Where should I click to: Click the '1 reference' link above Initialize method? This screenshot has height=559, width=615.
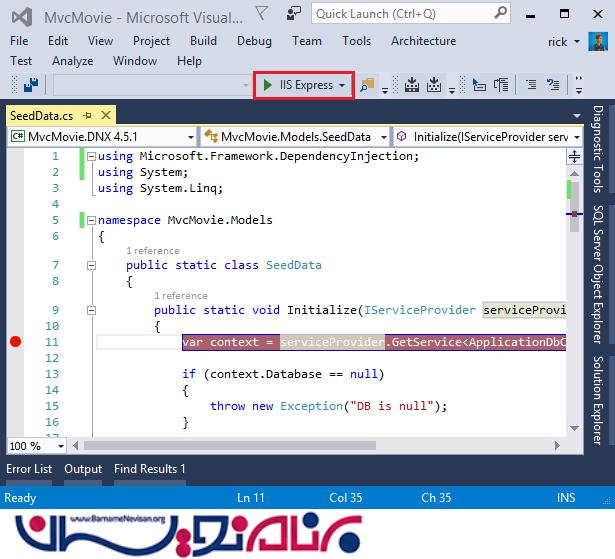point(181,295)
